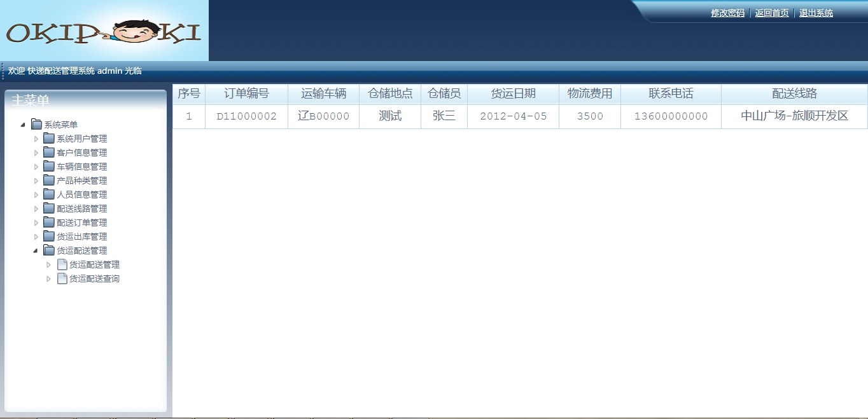Open 货运出库管理 menu label
The height and width of the screenshot is (419, 868).
coord(82,237)
